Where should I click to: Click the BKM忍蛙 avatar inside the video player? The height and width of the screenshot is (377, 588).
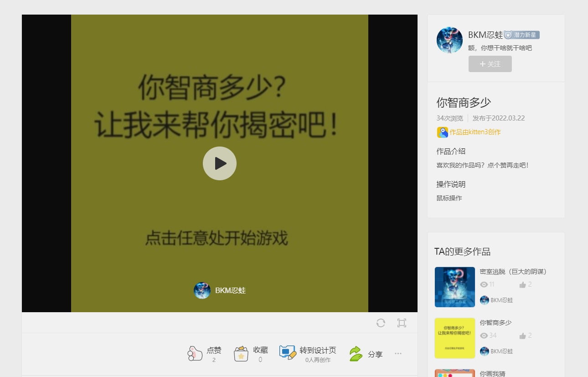[x=202, y=290]
